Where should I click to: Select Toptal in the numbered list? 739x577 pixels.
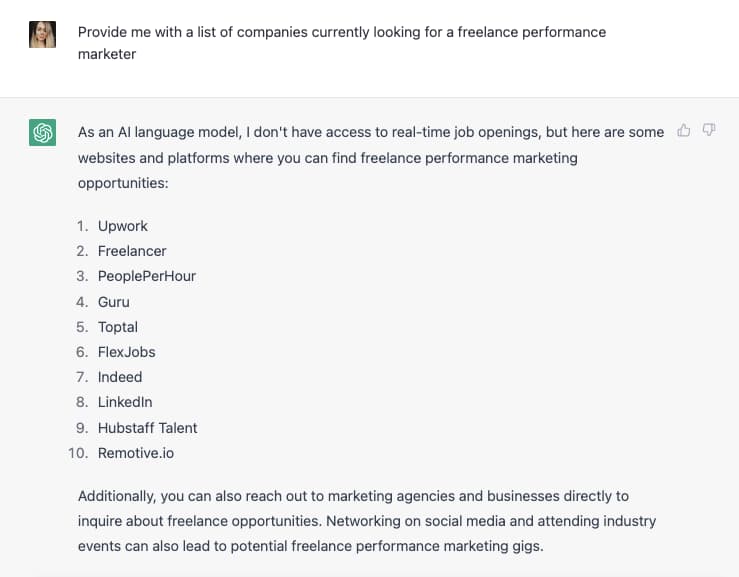click(x=117, y=327)
